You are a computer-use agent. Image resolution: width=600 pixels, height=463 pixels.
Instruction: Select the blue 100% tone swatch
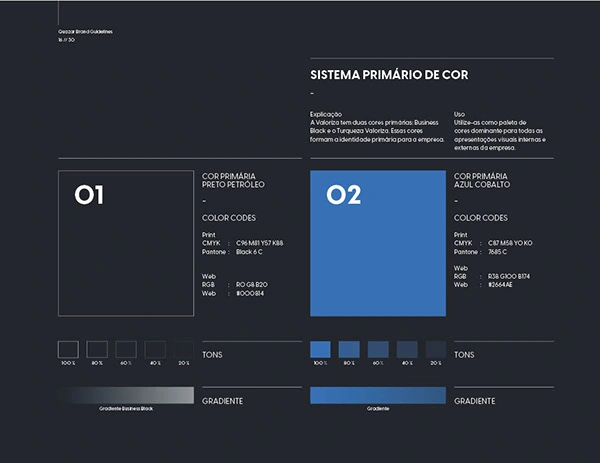[x=320, y=349]
